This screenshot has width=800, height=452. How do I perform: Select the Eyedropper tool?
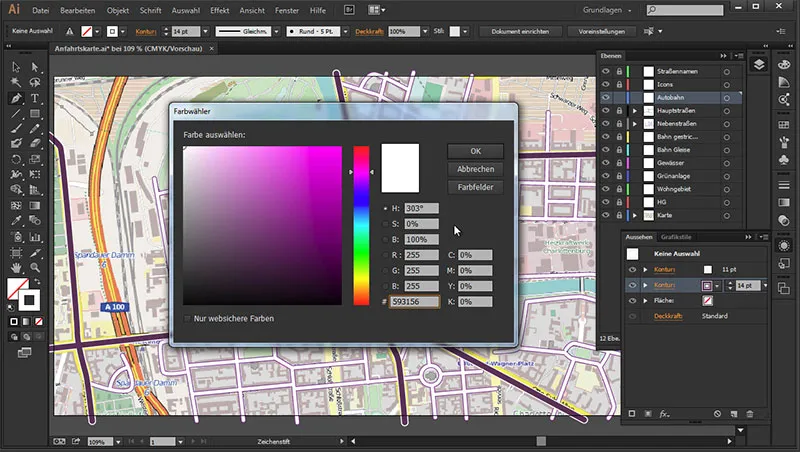click(16, 220)
